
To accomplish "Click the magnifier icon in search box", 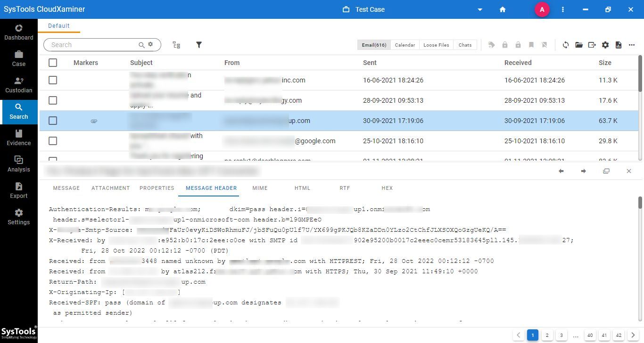I will [141, 45].
